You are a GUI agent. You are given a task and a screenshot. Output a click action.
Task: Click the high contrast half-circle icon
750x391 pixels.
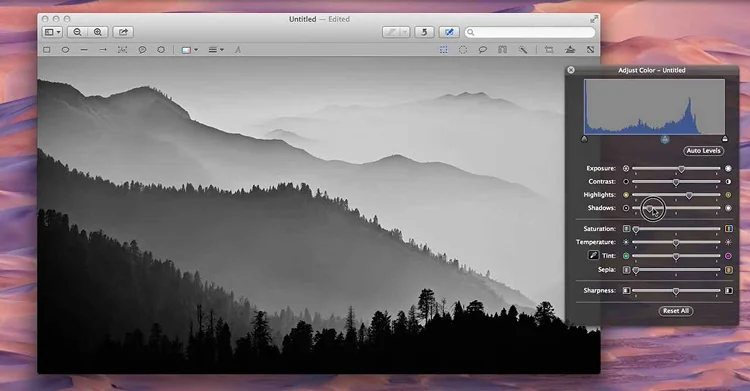[x=728, y=182]
